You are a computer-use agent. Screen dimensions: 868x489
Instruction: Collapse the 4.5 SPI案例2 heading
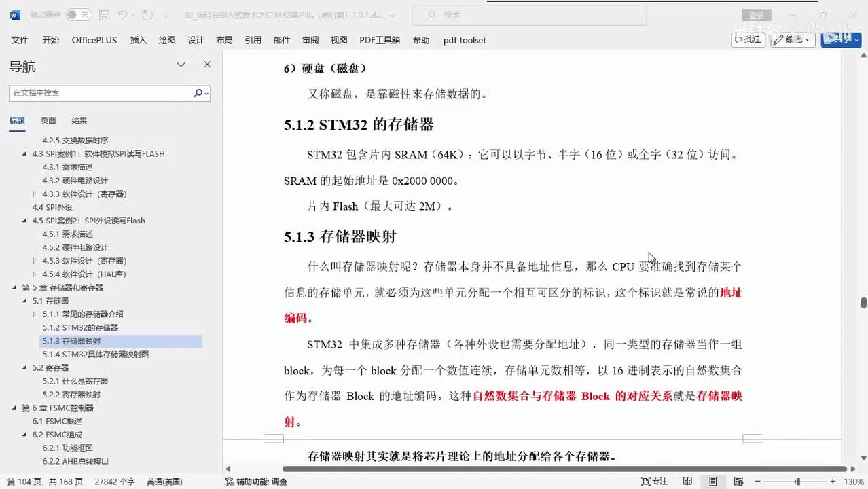click(25, 221)
